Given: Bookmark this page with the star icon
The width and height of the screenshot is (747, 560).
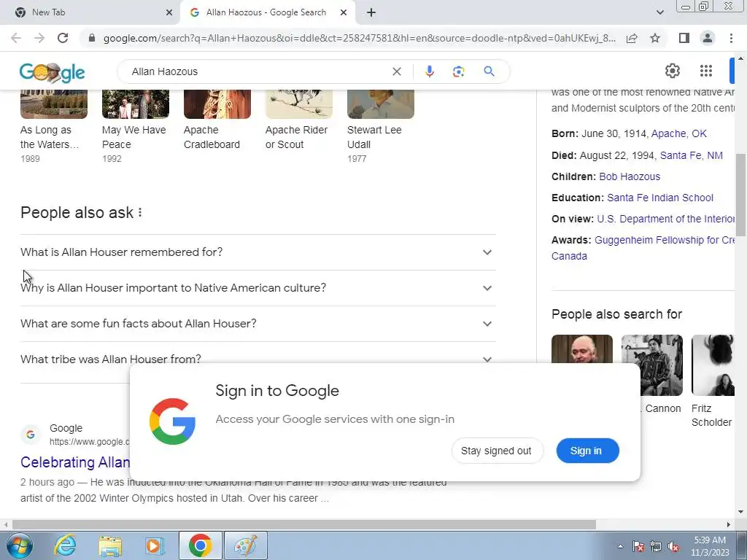Looking at the screenshot, I should tap(655, 38).
